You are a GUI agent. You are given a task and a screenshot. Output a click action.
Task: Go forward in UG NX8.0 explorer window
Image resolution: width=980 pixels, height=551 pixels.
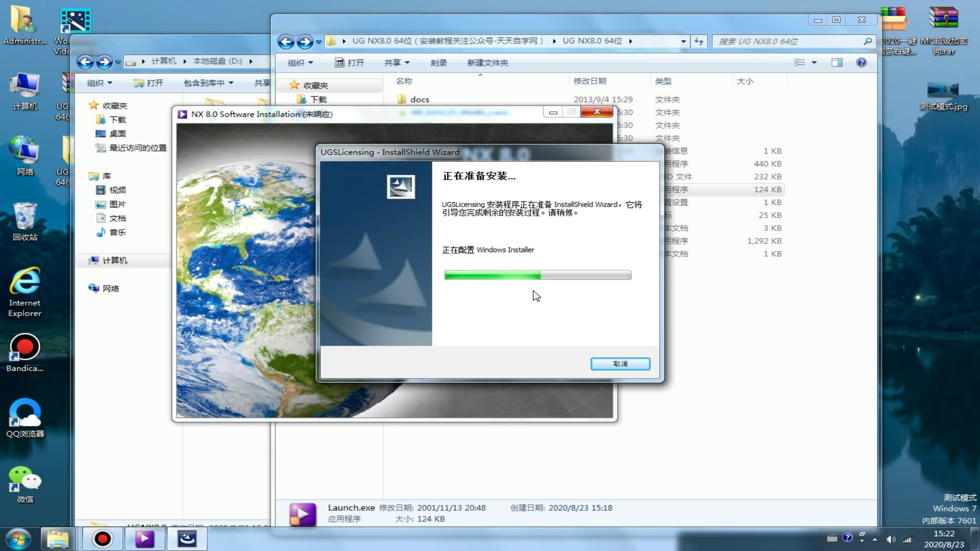[x=305, y=41]
